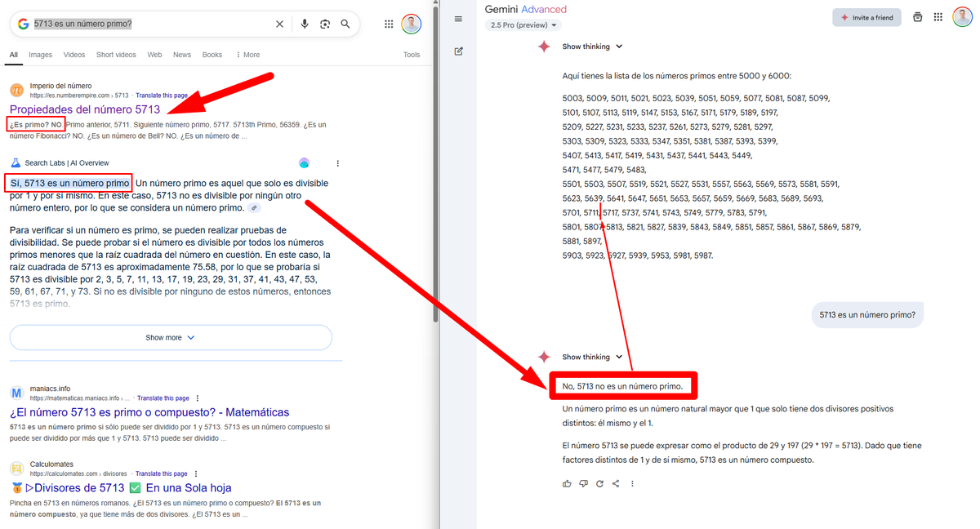Image resolution: width=980 pixels, height=529 pixels.
Task: Click the 5713 es un número primo prompt bubble
Action: [867, 314]
